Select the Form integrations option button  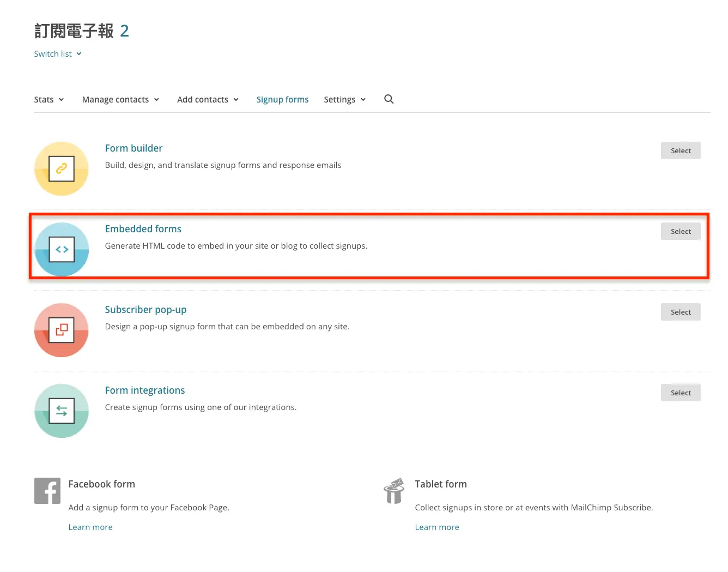(x=681, y=393)
